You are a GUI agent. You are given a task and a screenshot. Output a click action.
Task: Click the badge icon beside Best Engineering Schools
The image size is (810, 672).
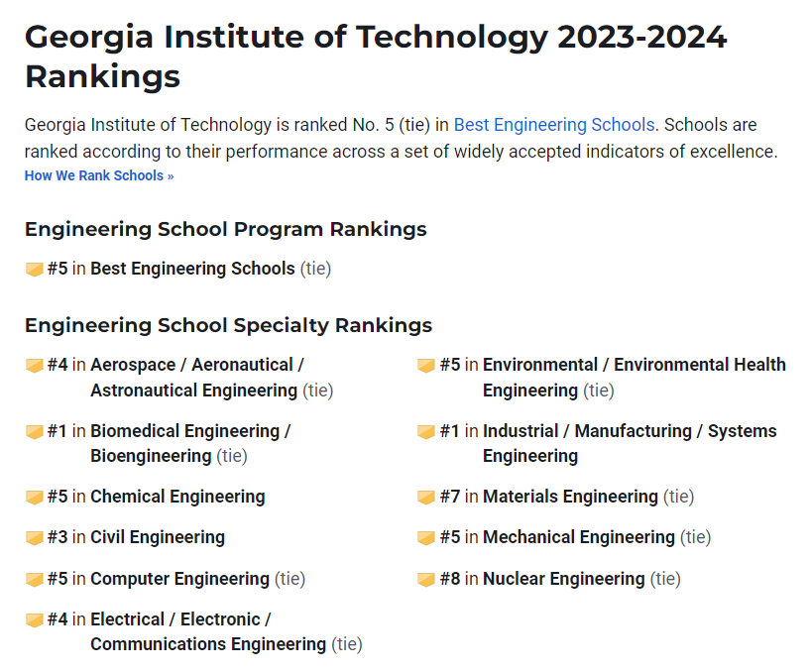[34, 269]
